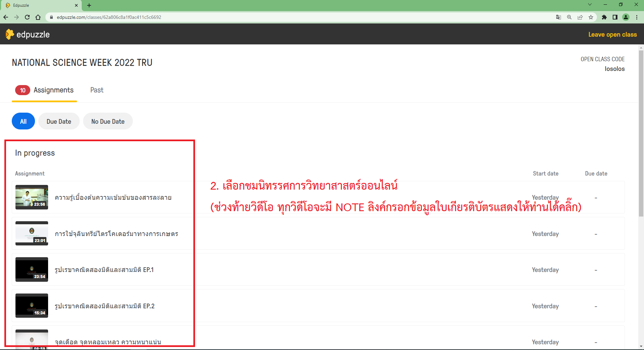This screenshot has width=644, height=350.
Task: Open the Extensions puzzle icon
Action: [604, 17]
